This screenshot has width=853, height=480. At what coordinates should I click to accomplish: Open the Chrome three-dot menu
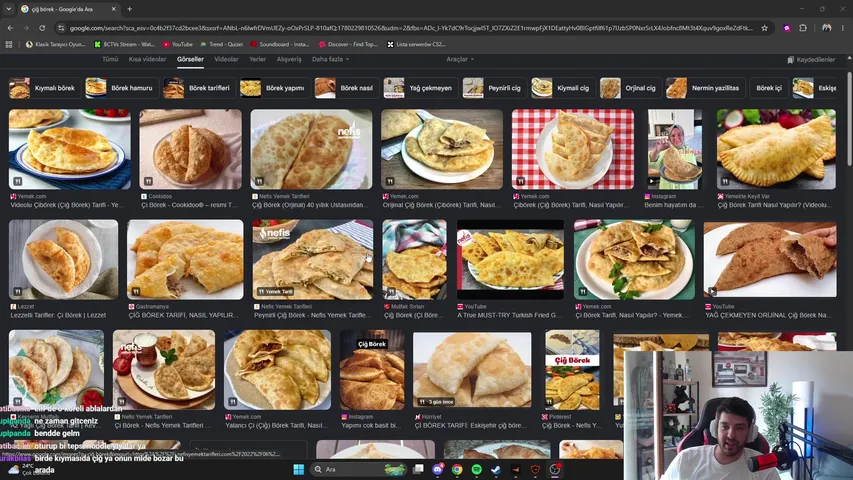coord(843,28)
